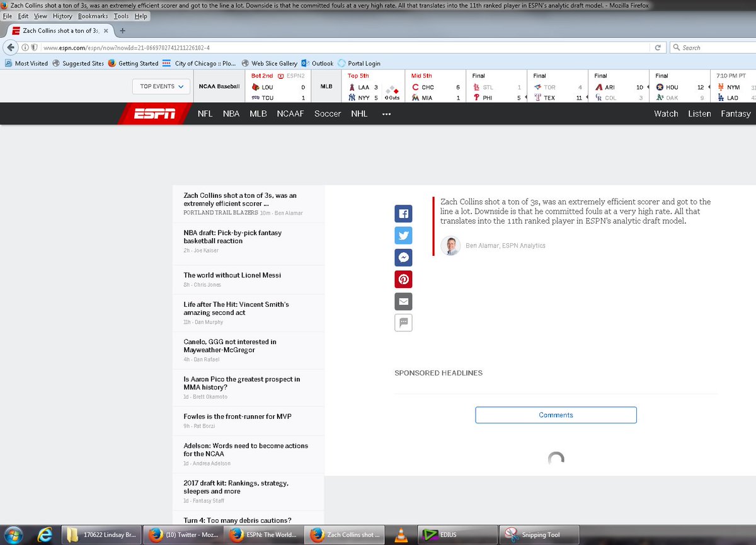Screen dimensions: 756x545
Task: Select Soccer in ESPN navigation
Action: pyautogui.click(x=328, y=114)
